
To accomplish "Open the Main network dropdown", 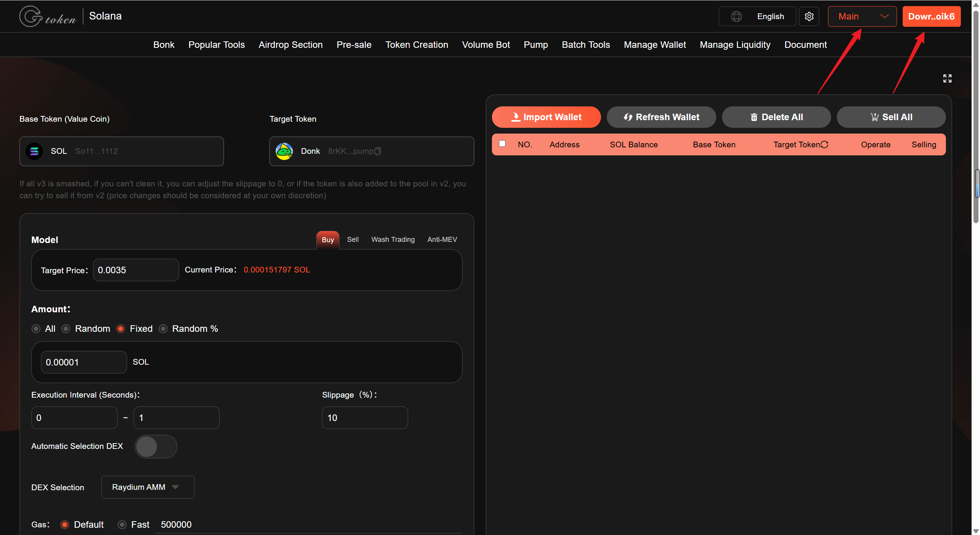I will [862, 16].
